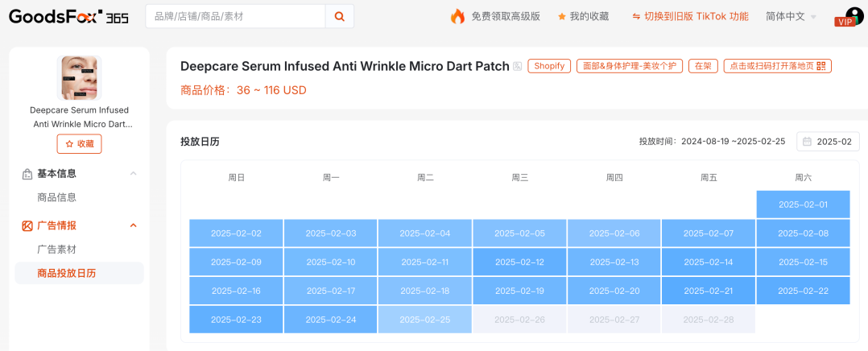Click calendar date 2025-02-22
The height and width of the screenshot is (351, 868).
click(x=803, y=291)
